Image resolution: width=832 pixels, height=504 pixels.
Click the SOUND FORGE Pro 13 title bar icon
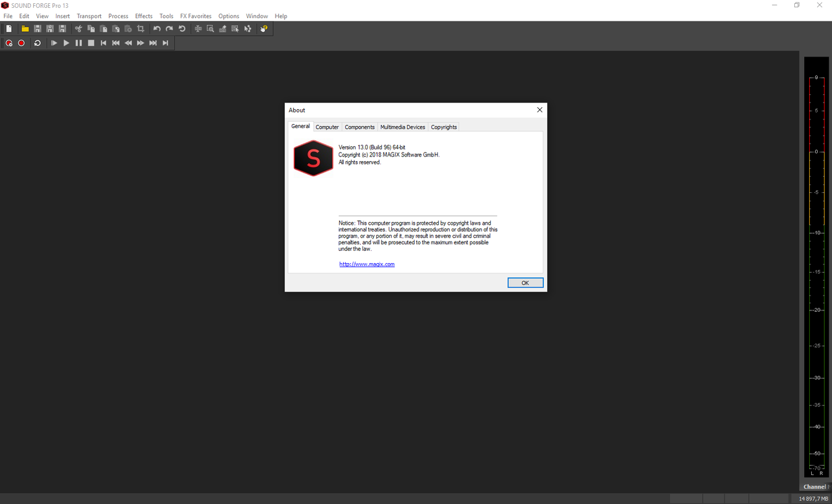pyautogui.click(x=5, y=5)
